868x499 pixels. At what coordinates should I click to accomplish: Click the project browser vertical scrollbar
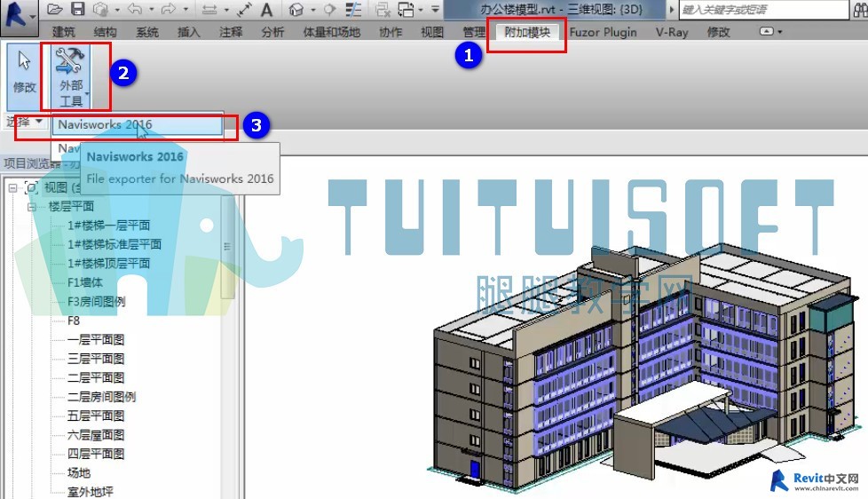coord(227,247)
